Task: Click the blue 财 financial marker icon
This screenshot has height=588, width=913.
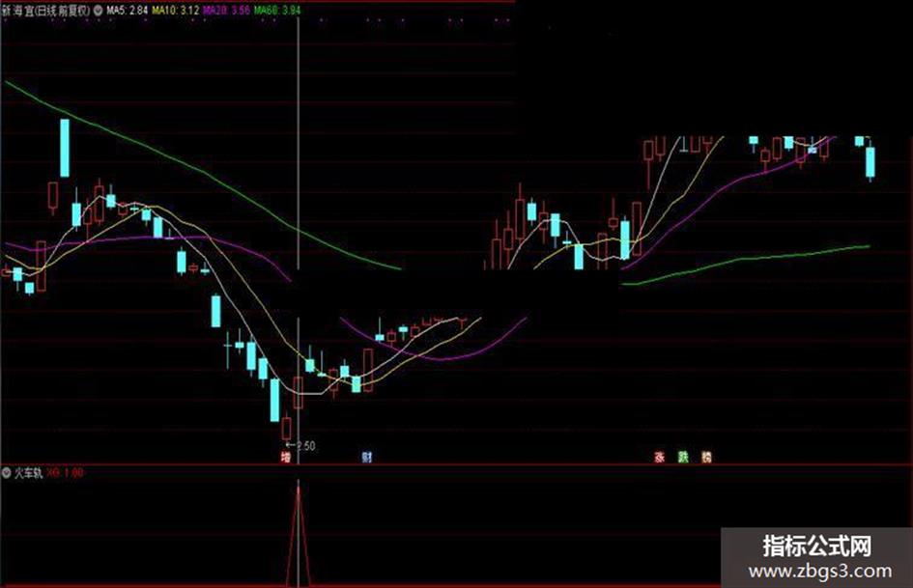Action: point(366,457)
